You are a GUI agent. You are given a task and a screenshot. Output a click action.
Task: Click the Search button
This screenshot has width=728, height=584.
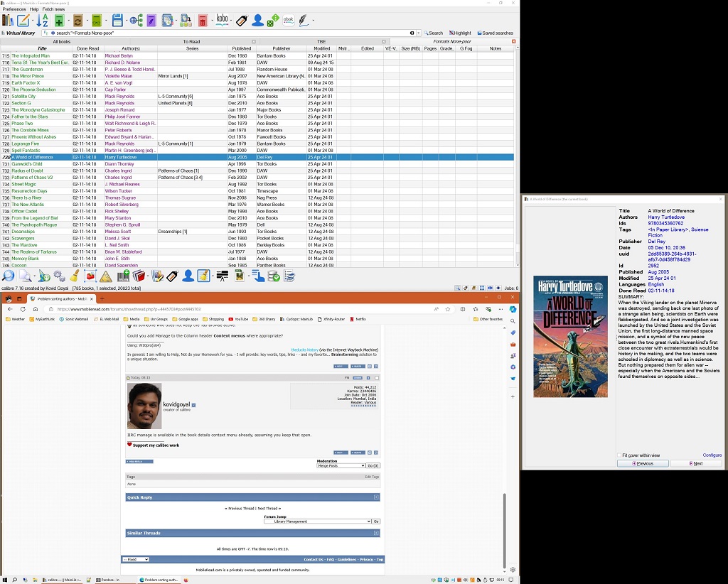[x=433, y=33]
